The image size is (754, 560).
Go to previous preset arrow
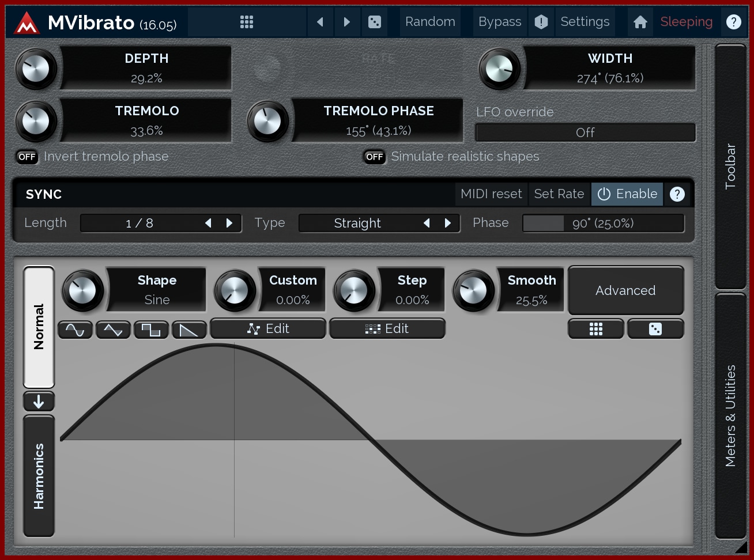tap(320, 22)
